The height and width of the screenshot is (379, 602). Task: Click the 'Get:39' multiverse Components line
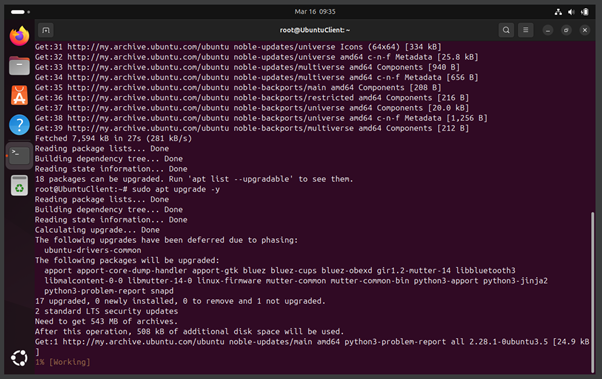[252, 128]
